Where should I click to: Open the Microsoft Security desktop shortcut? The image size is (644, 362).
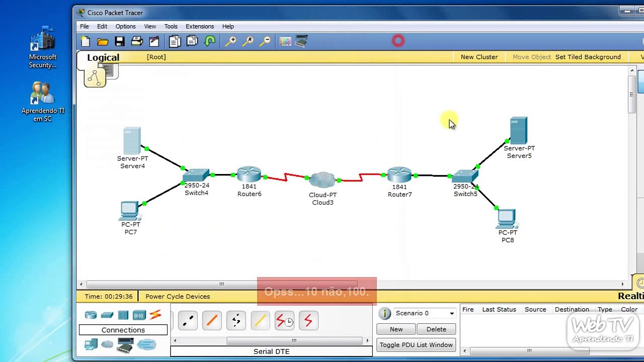click(43, 48)
